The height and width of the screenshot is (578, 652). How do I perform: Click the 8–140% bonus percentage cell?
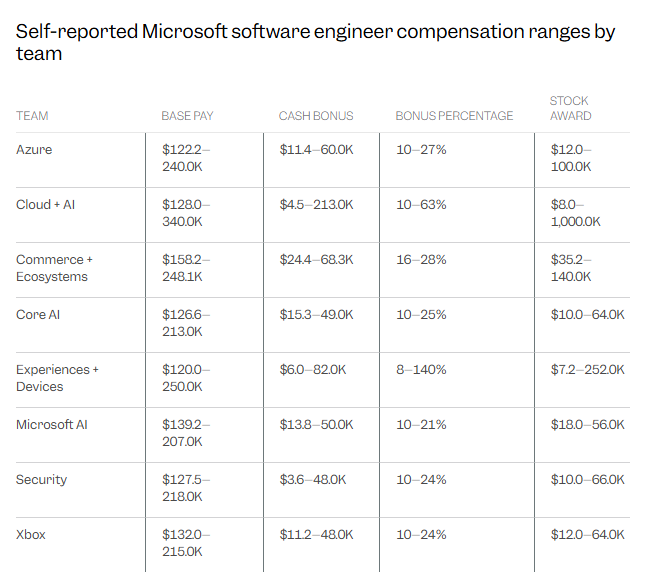[421, 370]
